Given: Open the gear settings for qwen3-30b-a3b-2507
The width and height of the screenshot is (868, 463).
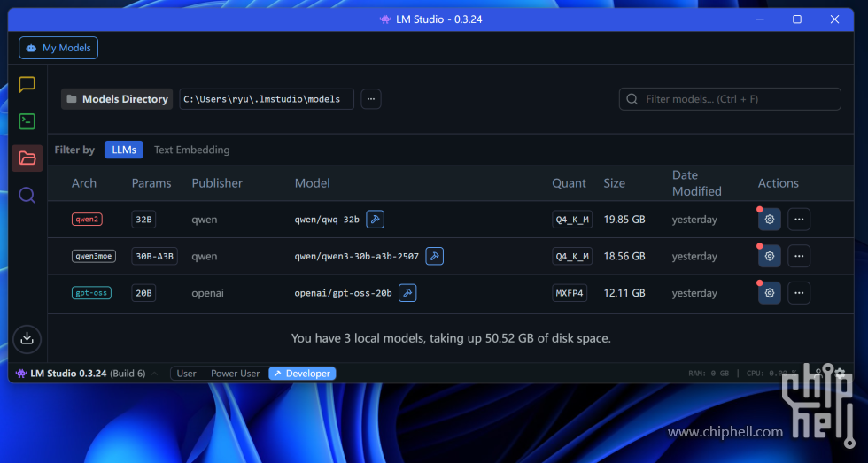Looking at the screenshot, I should (770, 256).
